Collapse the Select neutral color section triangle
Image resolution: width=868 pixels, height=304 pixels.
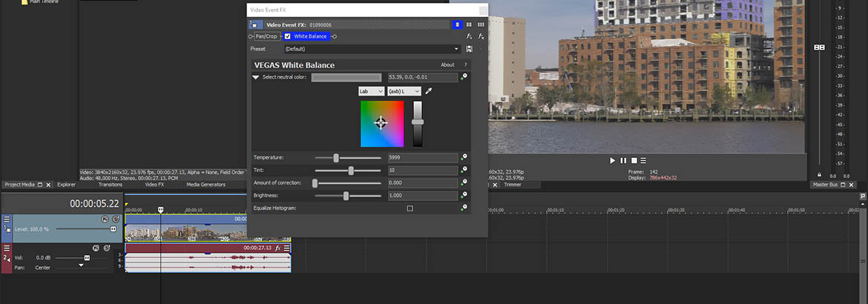256,78
